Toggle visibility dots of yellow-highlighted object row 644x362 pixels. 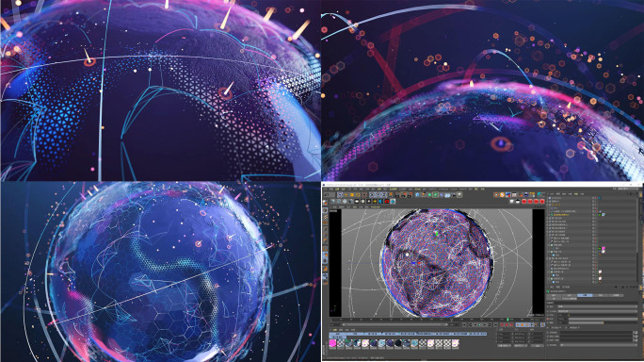[596, 215]
